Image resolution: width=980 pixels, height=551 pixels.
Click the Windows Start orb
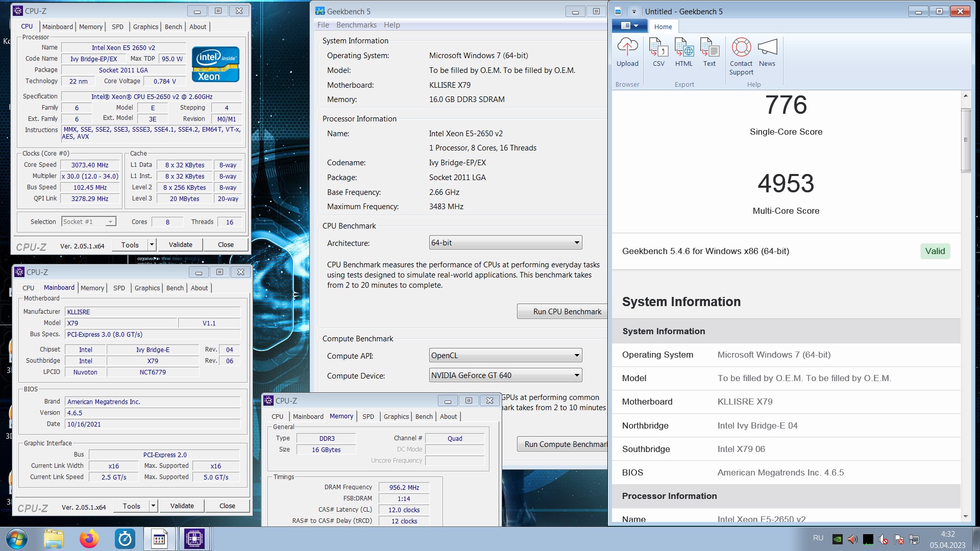click(17, 539)
